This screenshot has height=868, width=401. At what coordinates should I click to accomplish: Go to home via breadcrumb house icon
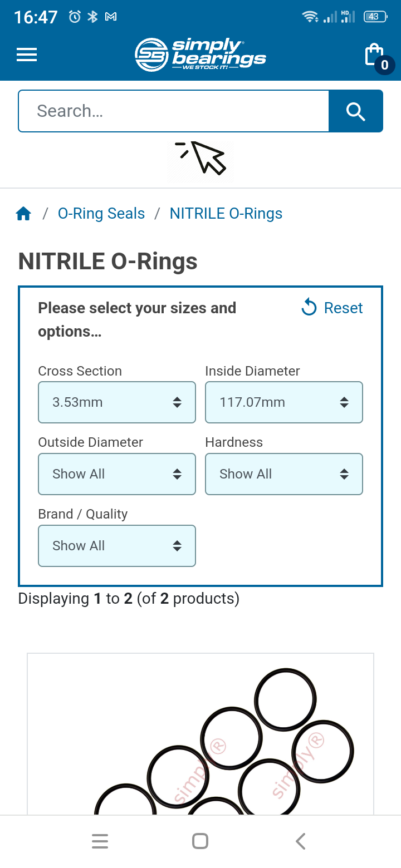[23, 214]
